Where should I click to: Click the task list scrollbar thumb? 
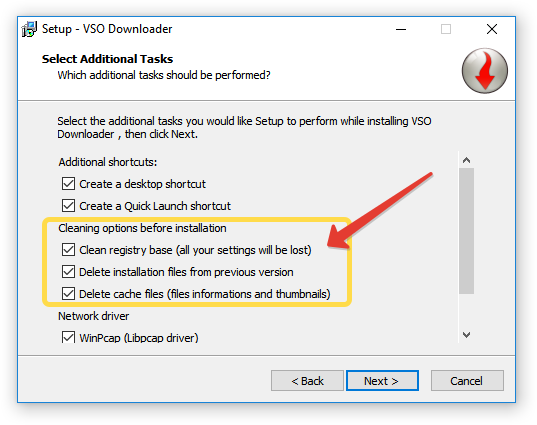[466, 231]
